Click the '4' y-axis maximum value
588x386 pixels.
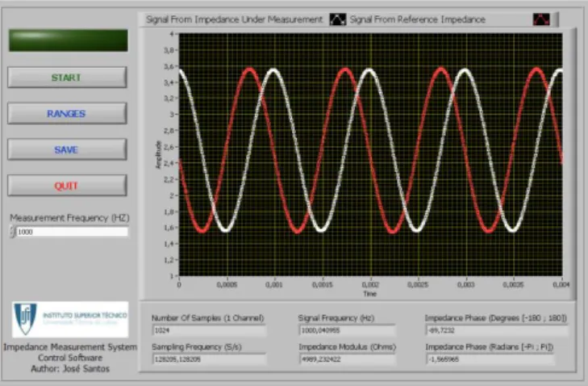tap(172, 34)
